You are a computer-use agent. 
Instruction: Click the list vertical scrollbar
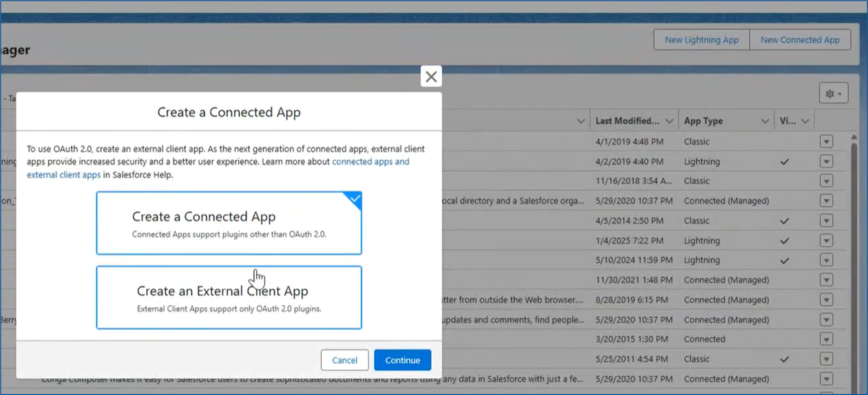click(x=854, y=266)
